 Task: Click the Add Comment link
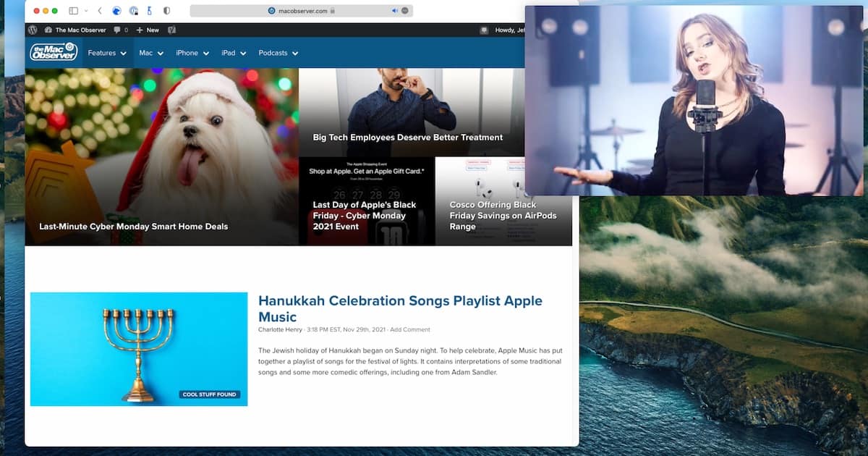(x=410, y=329)
